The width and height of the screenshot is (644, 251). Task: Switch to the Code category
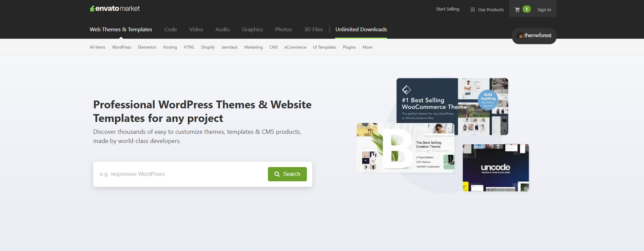tap(171, 30)
